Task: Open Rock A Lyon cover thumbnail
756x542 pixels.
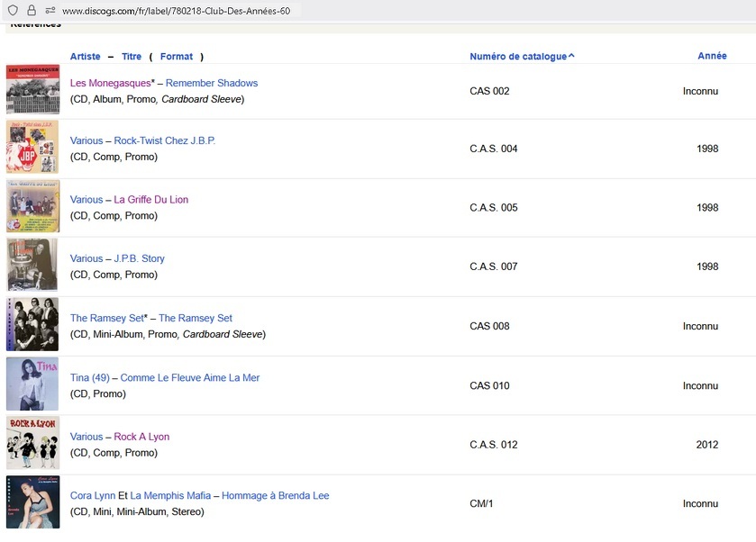Action: tap(32, 443)
